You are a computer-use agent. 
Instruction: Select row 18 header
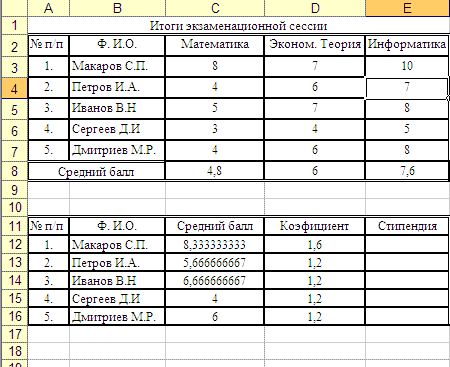pos(14,351)
